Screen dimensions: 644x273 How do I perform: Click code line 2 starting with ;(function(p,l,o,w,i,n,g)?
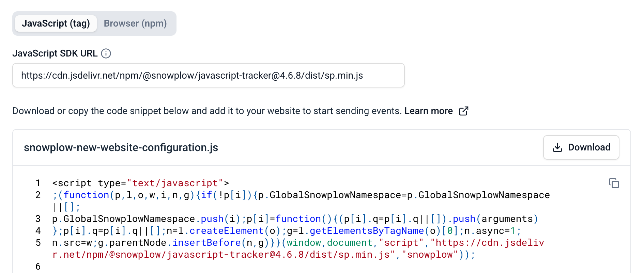(301, 201)
